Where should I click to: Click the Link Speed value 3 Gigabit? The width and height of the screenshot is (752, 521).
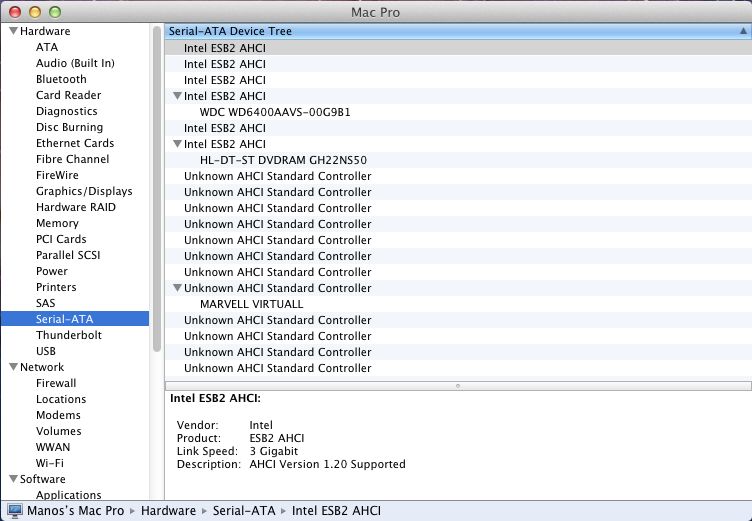click(273, 451)
